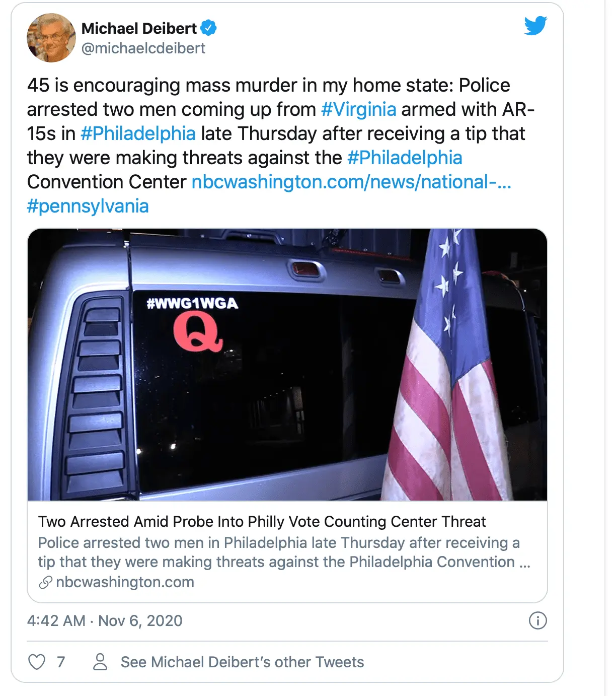Viewport: 616px width, 696px height.
Task: Open the 4:42 AM Nov 6 timestamp
Action: pyautogui.click(x=105, y=620)
